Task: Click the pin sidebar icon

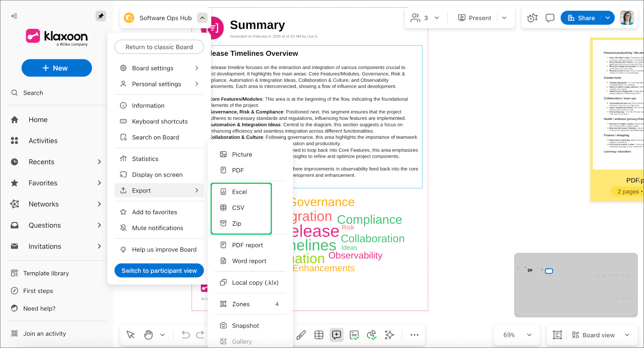Action: click(x=101, y=16)
